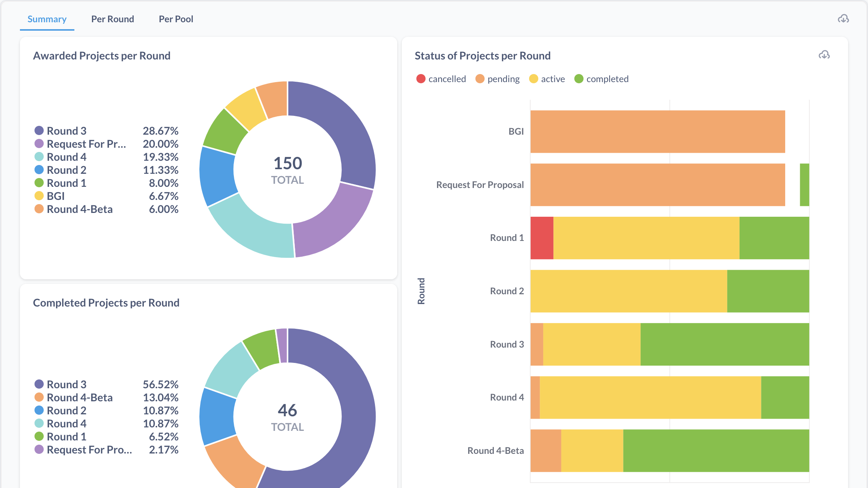Click Round 4-Beta legend entry showing 13.04%
The width and height of the screenshot is (868, 488).
click(x=106, y=397)
